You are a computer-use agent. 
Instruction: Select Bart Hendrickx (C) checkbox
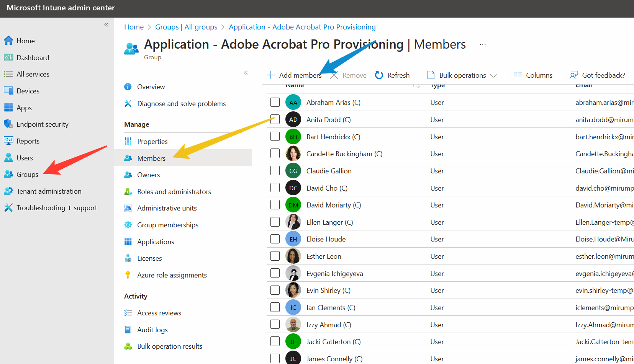pyautogui.click(x=275, y=136)
